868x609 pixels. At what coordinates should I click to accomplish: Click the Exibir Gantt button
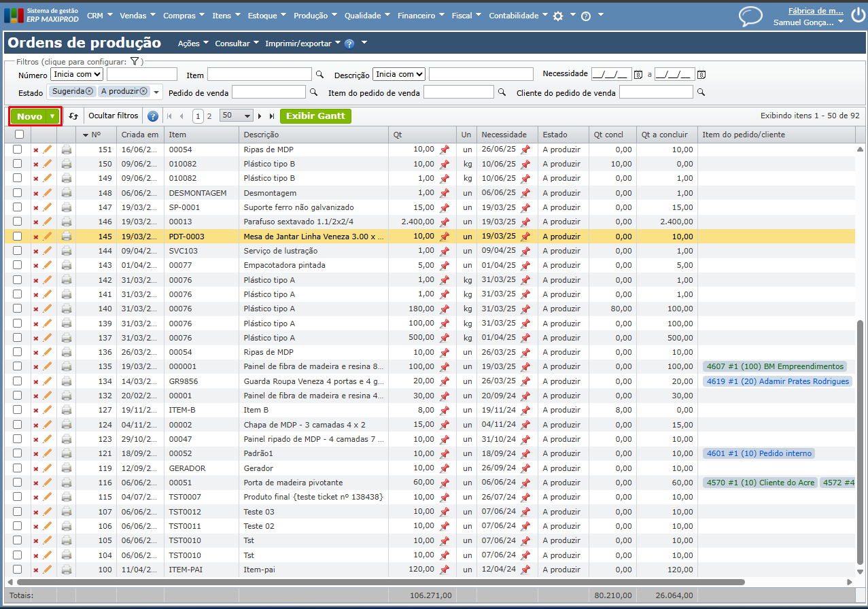coord(315,116)
